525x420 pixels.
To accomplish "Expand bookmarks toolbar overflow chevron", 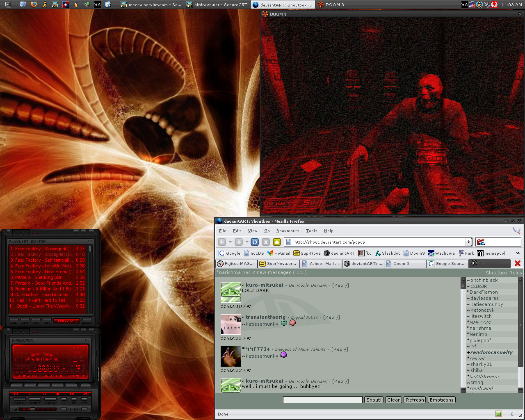I will [518, 253].
